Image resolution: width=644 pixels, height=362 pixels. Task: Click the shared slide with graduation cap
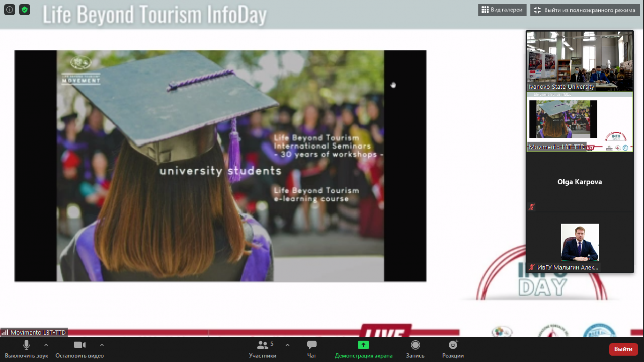(220, 166)
